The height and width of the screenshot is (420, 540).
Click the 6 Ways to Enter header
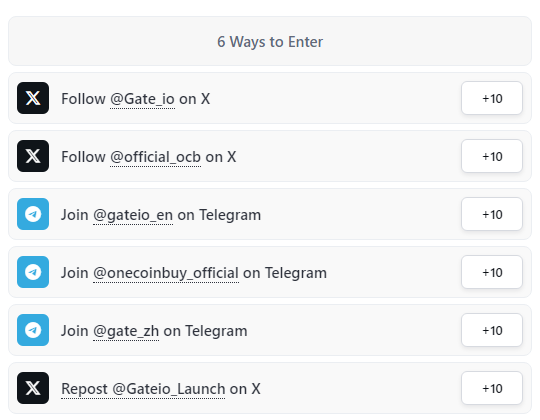pos(270,41)
